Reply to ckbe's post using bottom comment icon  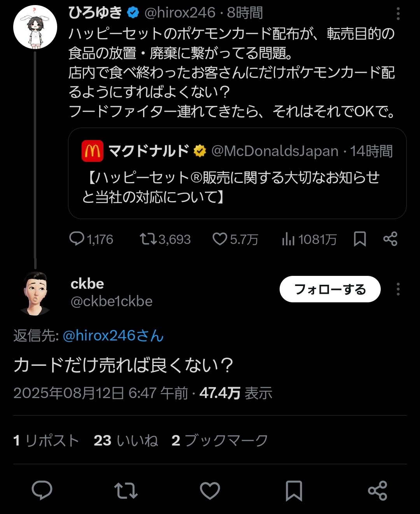pyautogui.click(x=42, y=490)
